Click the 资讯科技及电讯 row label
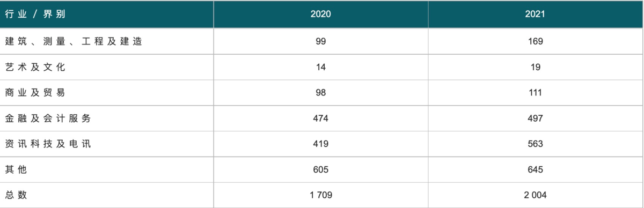The image size is (644, 208). click(x=48, y=144)
